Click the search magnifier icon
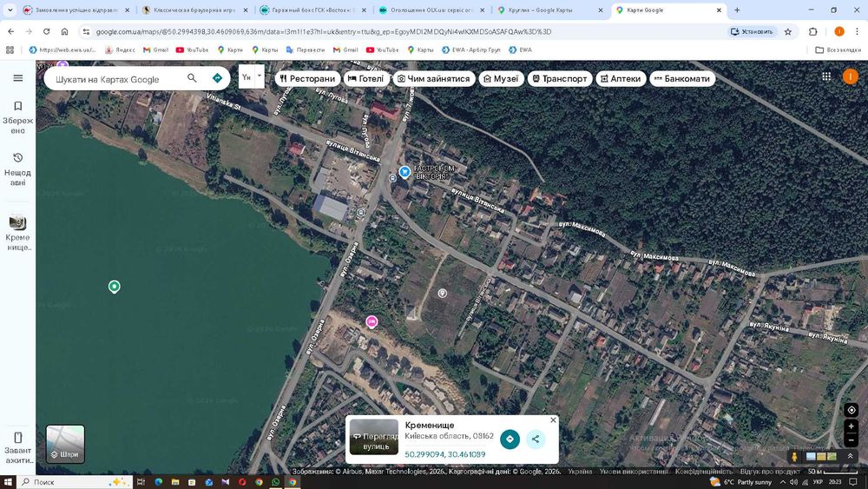This screenshot has height=489, width=868. click(x=192, y=78)
